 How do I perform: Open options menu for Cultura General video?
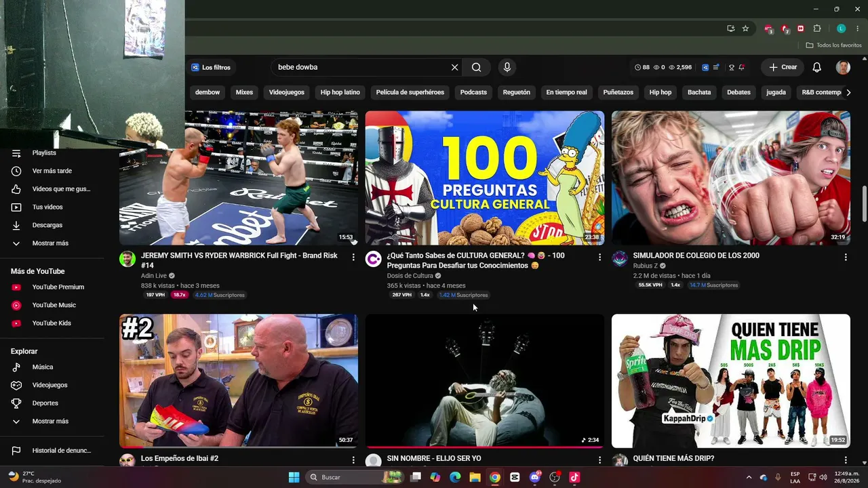pyautogui.click(x=599, y=257)
